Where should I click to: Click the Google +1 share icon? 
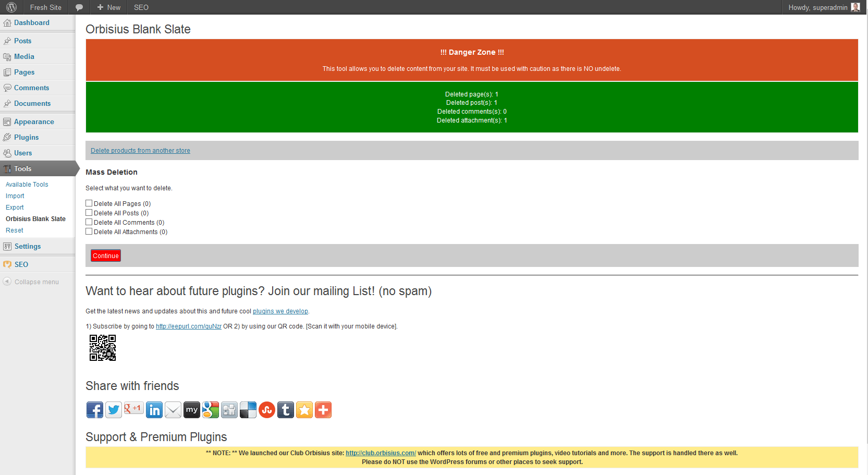[x=133, y=408]
